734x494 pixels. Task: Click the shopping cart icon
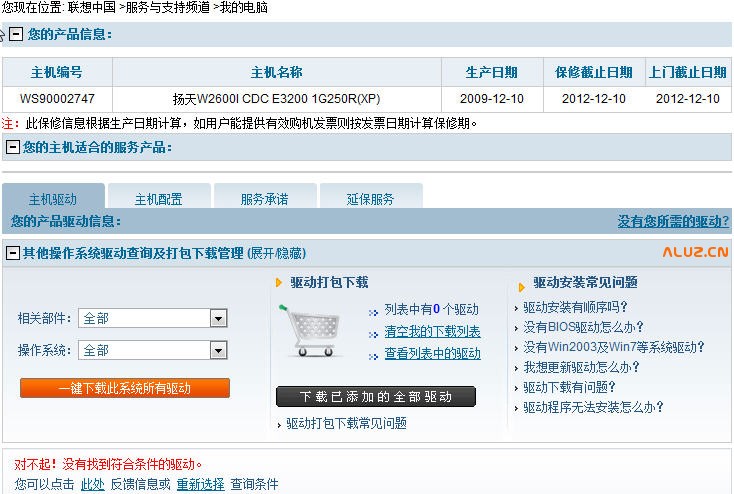point(309,331)
